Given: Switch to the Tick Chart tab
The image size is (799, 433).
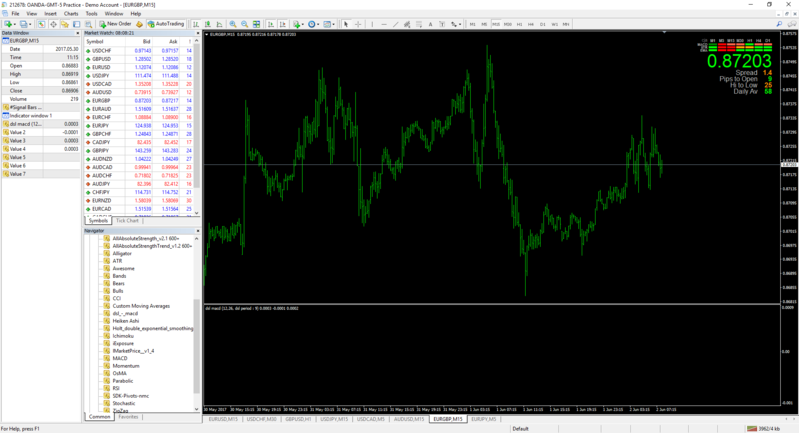Looking at the screenshot, I should point(127,221).
